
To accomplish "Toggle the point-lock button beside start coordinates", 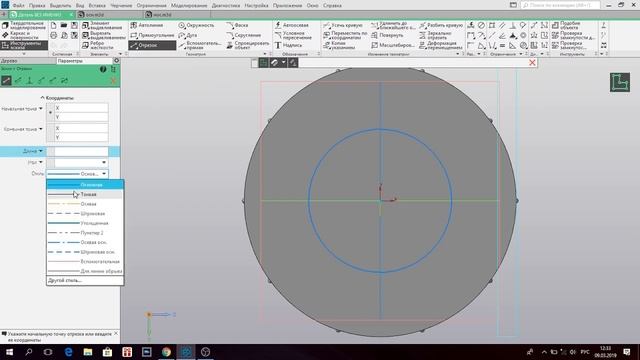I will click(50, 113).
